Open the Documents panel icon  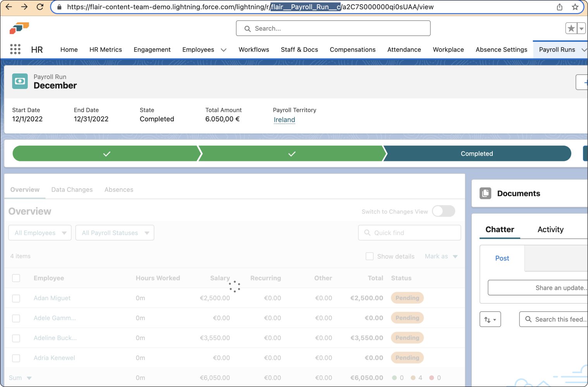click(x=485, y=193)
